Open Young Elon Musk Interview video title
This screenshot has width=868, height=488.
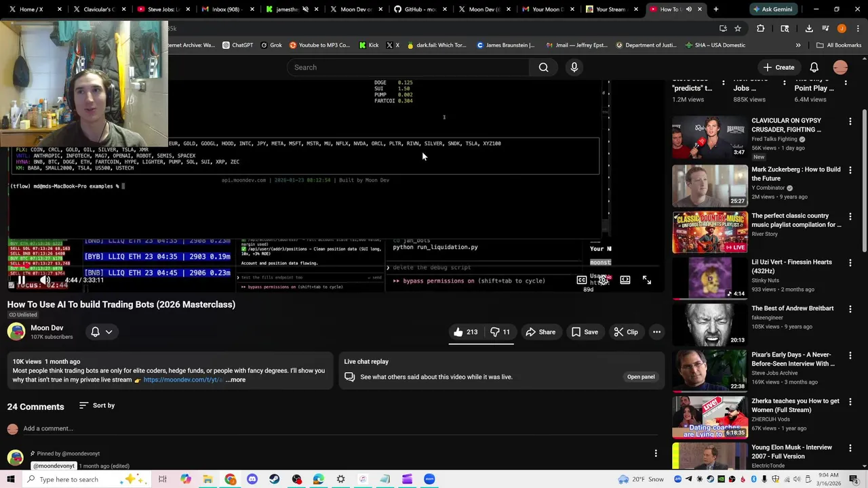point(791,451)
